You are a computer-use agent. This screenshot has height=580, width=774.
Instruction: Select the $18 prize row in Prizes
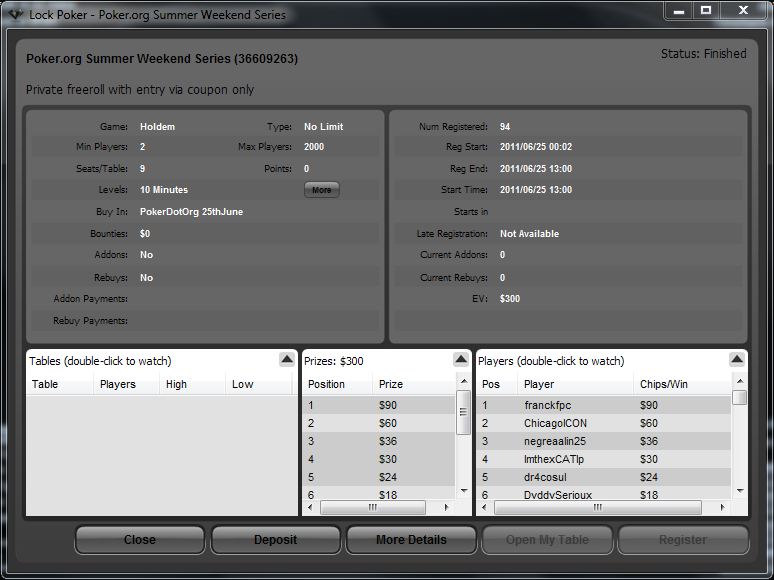[379, 495]
